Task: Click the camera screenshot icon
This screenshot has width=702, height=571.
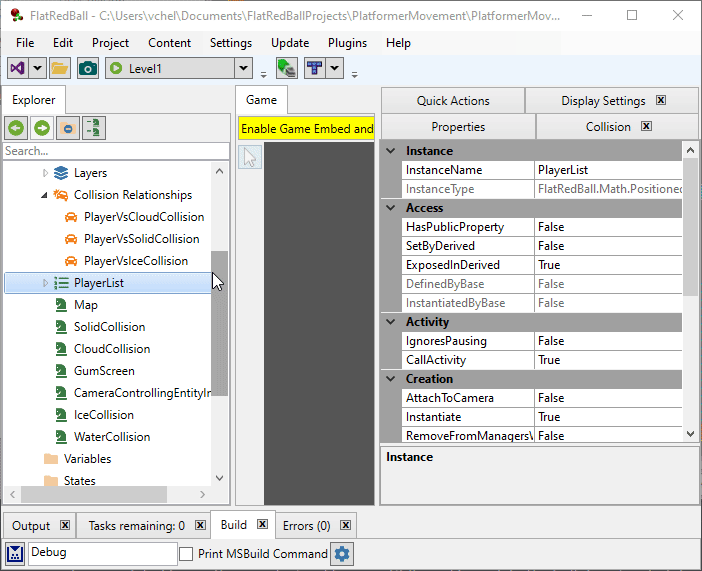Action: click(x=88, y=68)
